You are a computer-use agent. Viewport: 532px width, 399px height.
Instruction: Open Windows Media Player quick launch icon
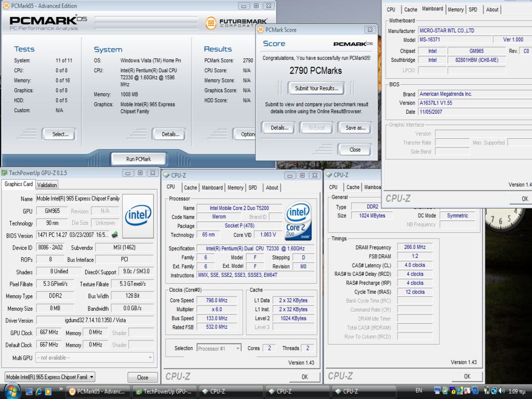(48, 392)
